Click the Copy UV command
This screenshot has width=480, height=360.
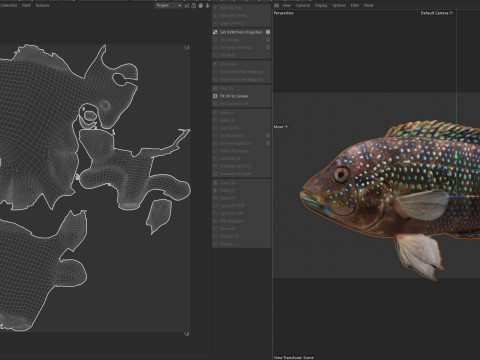242,183
